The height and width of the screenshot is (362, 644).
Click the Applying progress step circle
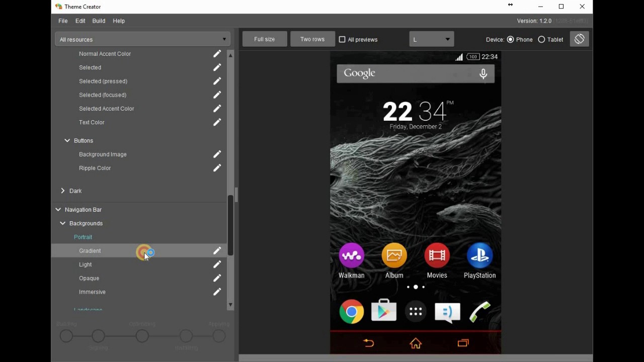tap(219, 336)
